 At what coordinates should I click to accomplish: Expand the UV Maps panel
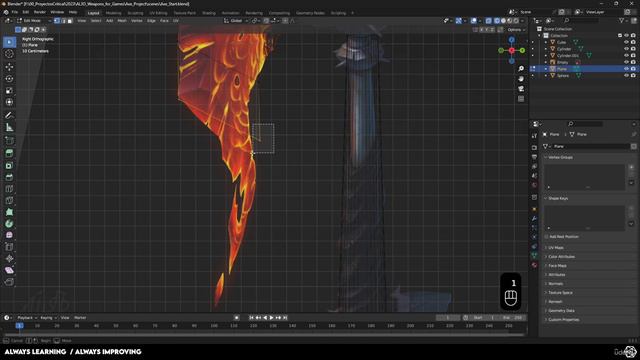[x=556, y=248]
